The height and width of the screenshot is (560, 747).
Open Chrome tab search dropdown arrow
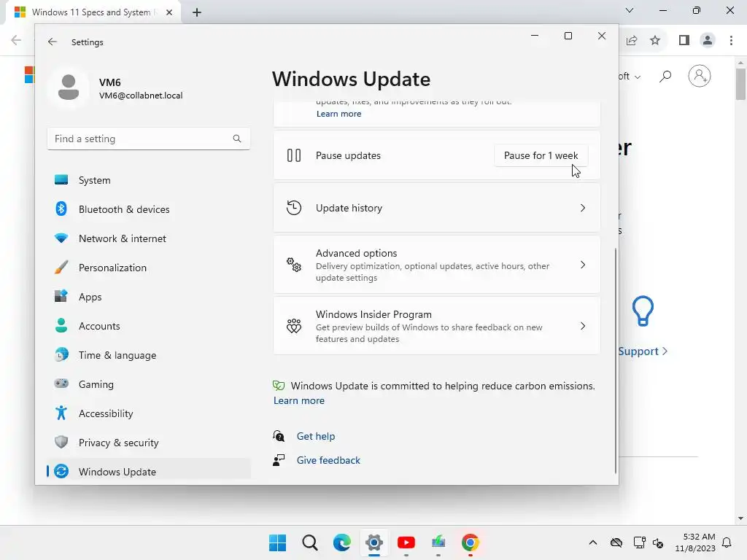tap(630, 10)
